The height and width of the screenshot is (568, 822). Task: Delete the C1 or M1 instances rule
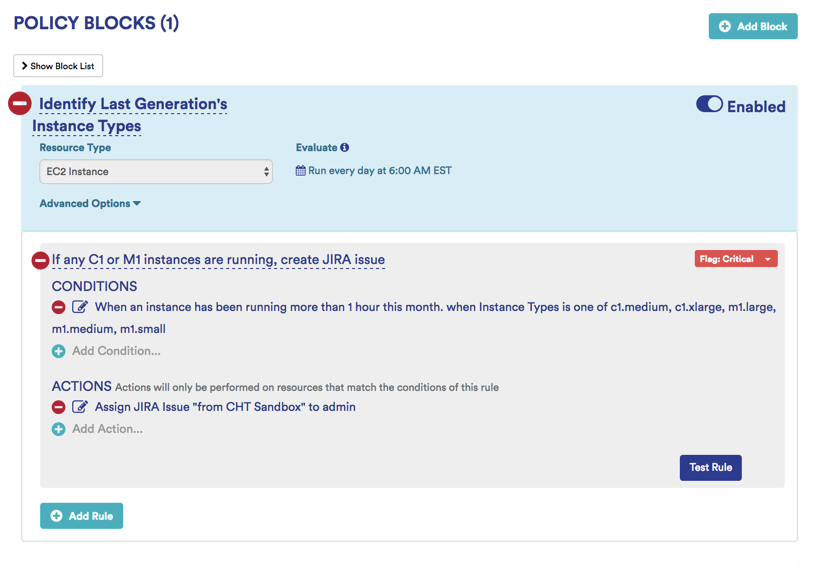point(40,260)
